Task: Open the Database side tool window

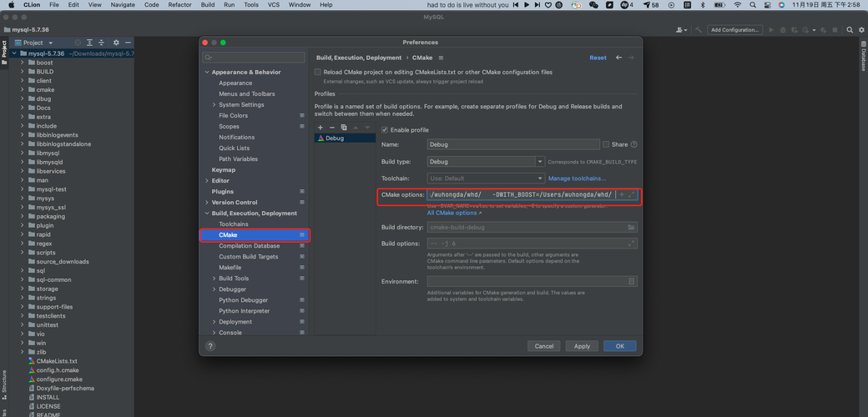Action: point(863,56)
